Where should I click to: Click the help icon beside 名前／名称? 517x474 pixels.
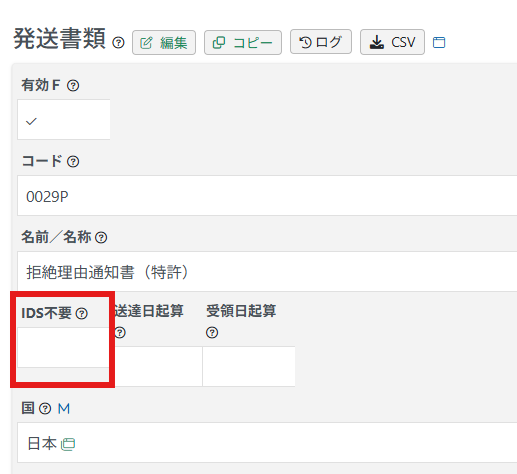point(101,238)
